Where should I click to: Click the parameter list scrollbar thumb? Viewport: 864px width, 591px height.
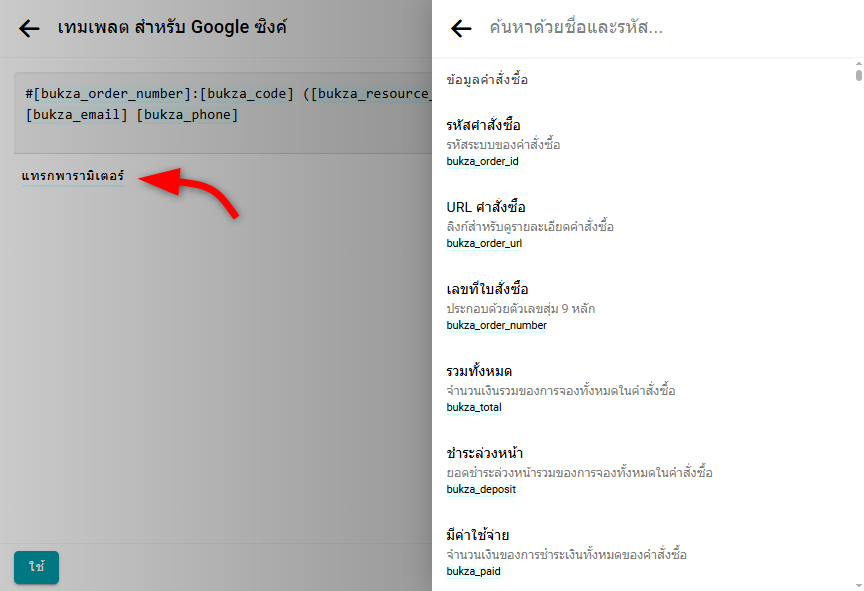tap(858, 75)
